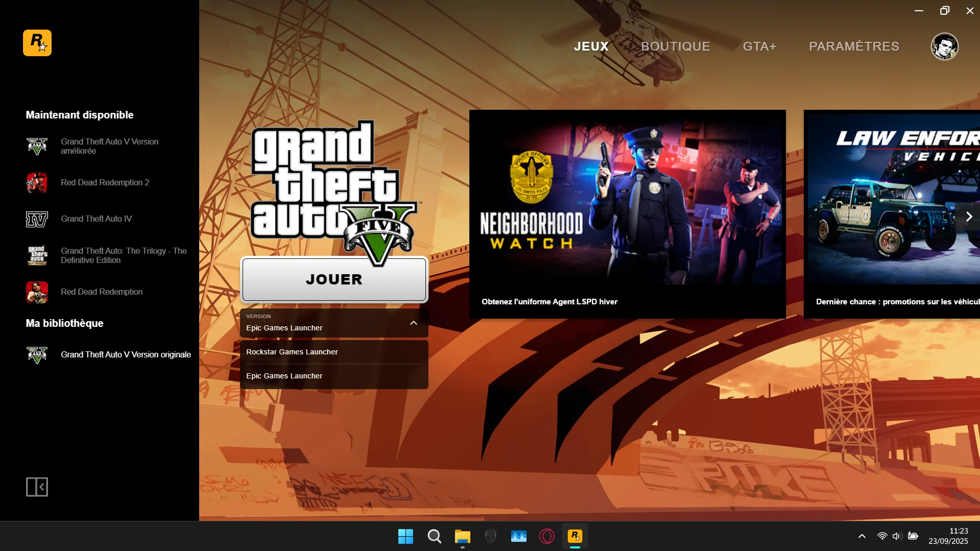Click the GTA V Version améliorée icon
Image resolution: width=980 pixels, height=551 pixels.
point(37,147)
